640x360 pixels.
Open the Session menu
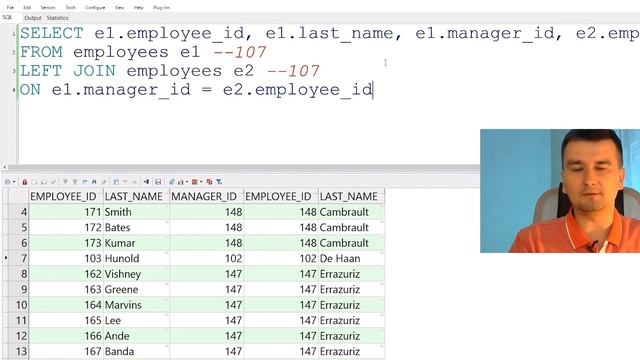point(48,7)
